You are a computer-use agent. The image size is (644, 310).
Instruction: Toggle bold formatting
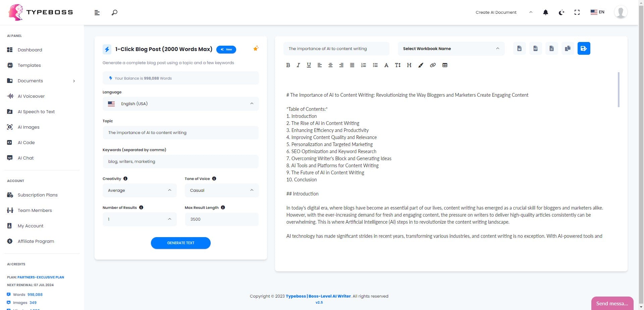(x=288, y=65)
